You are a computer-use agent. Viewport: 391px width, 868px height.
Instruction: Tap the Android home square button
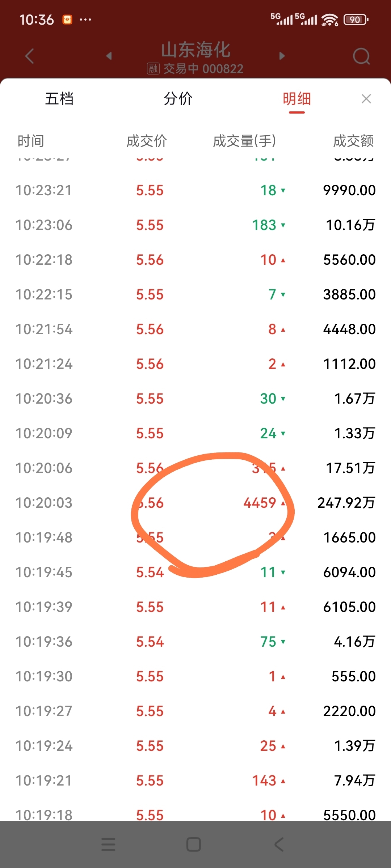click(x=194, y=844)
